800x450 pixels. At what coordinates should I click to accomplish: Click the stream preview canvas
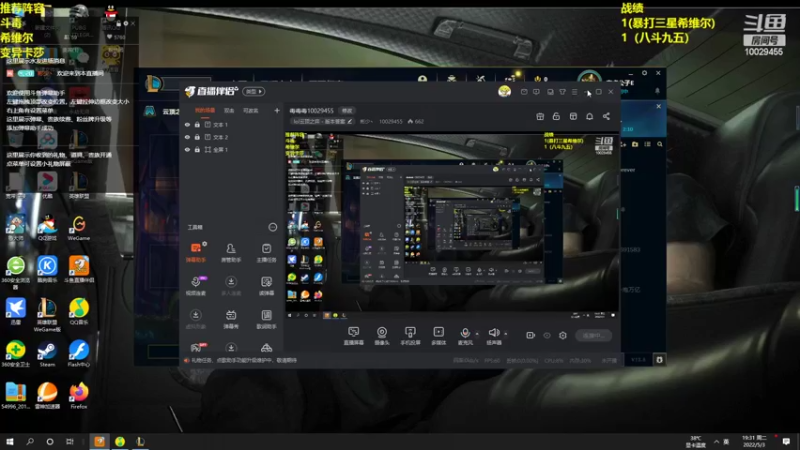pyautogui.click(x=452, y=225)
